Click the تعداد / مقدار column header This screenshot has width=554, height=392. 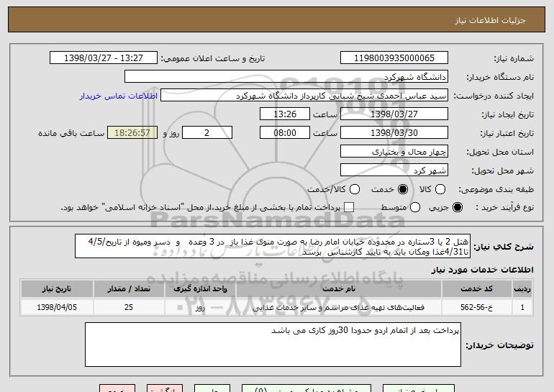129,289
